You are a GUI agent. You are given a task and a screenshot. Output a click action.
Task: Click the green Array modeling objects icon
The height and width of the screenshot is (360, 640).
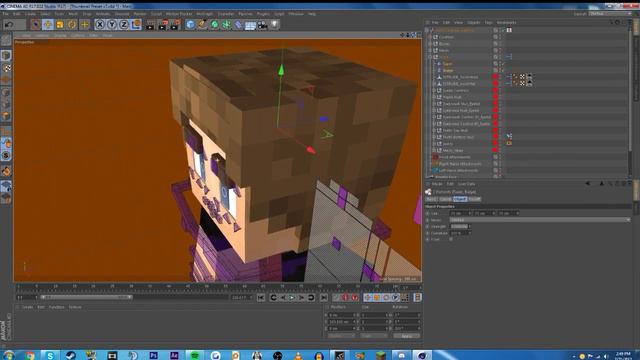click(x=226, y=25)
